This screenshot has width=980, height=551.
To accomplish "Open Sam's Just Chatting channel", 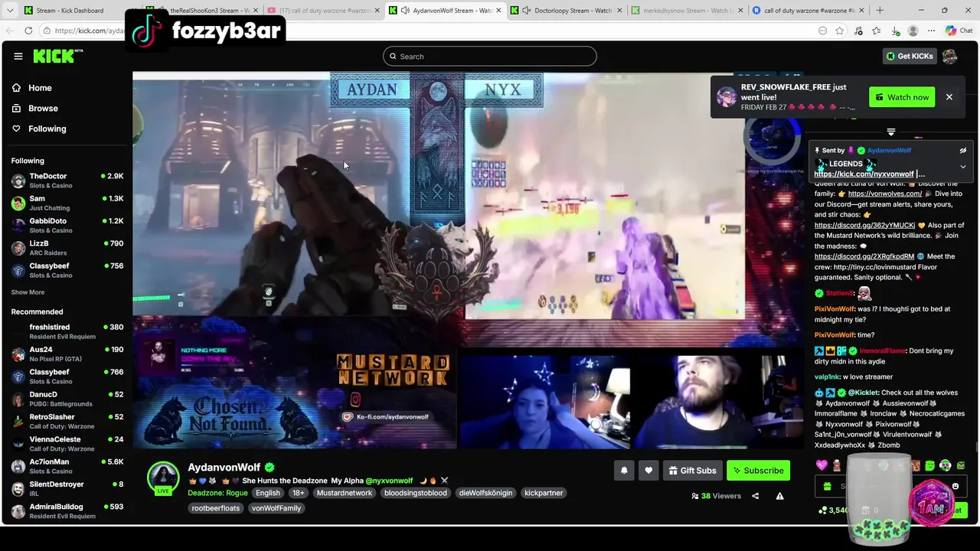I will 67,203.
